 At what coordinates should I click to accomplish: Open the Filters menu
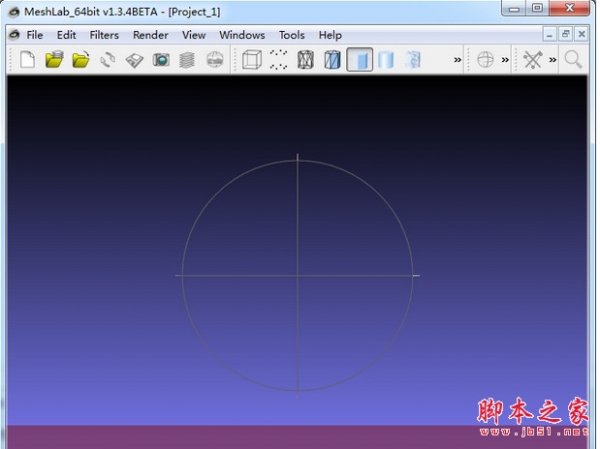click(104, 35)
